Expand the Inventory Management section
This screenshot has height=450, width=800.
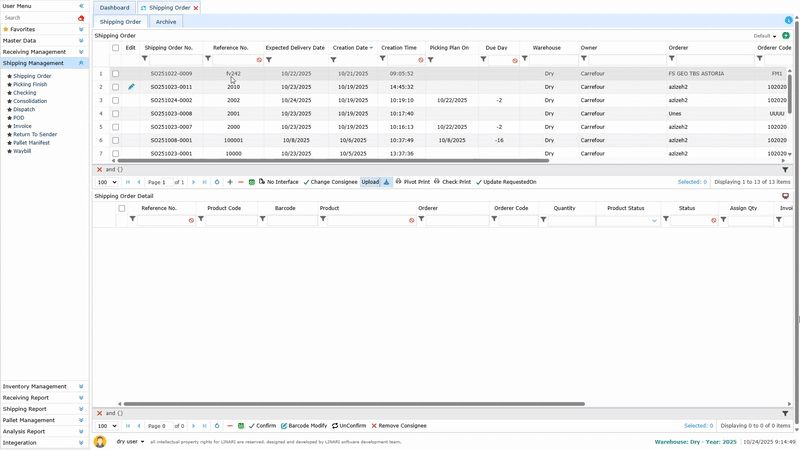tap(81, 386)
